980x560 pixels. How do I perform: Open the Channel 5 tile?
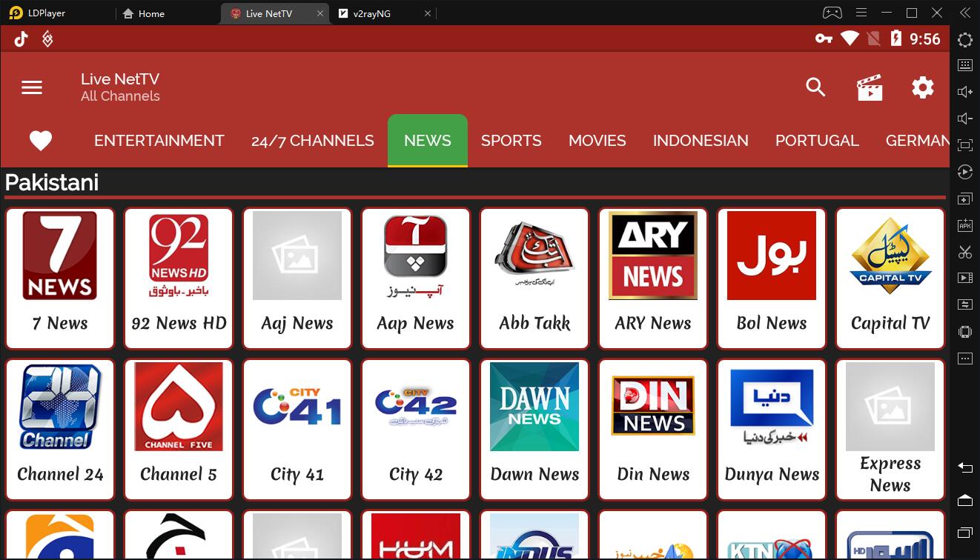coord(179,430)
